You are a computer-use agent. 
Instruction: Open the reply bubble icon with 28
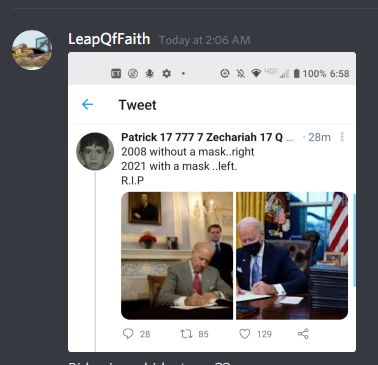coord(128,334)
